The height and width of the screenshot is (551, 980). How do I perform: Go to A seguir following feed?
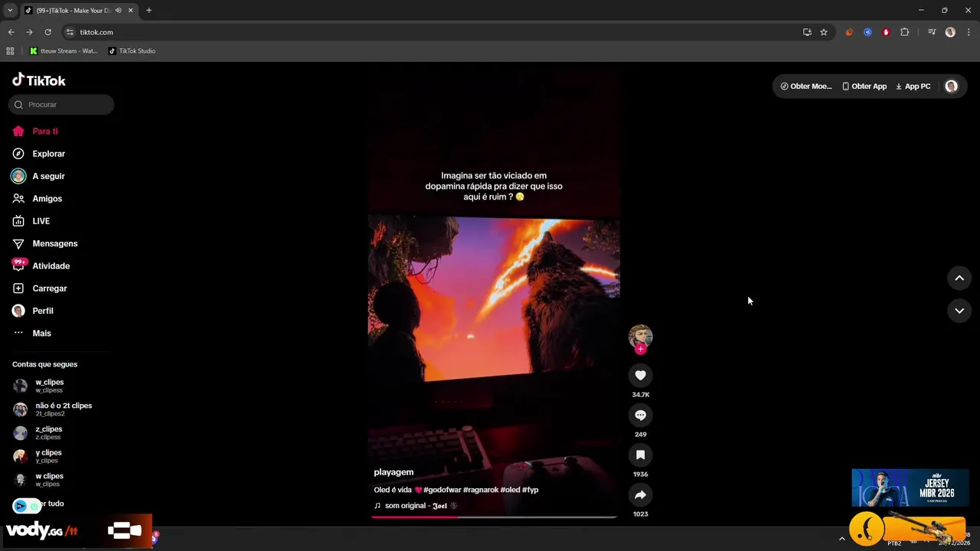point(38,176)
